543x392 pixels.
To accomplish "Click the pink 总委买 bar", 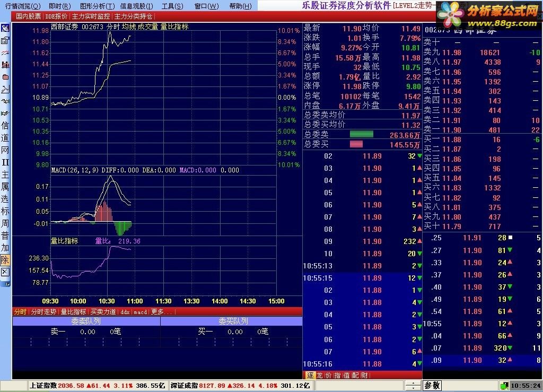I will point(356,144).
